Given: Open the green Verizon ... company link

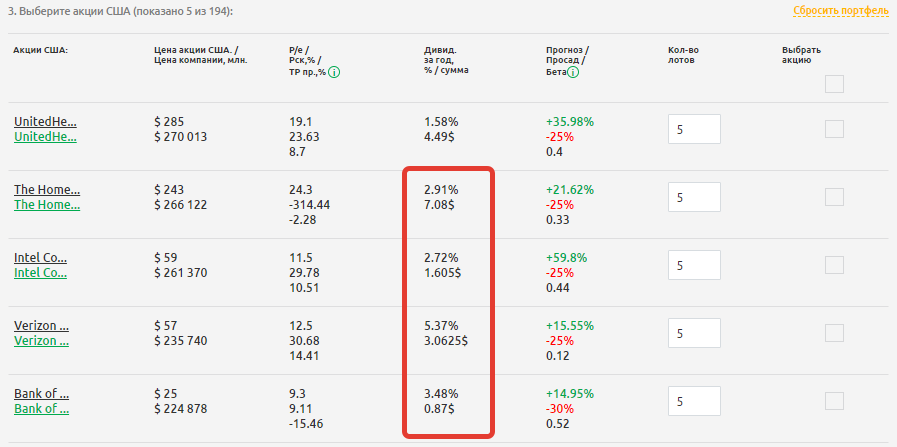Looking at the screenshot, I should click(41, 340).
